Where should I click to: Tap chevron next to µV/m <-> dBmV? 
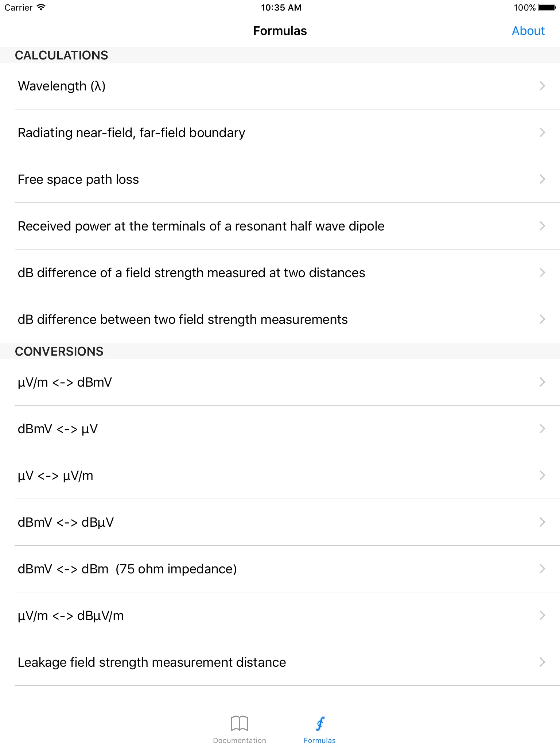pyautogui.click(x=542, y=382)
